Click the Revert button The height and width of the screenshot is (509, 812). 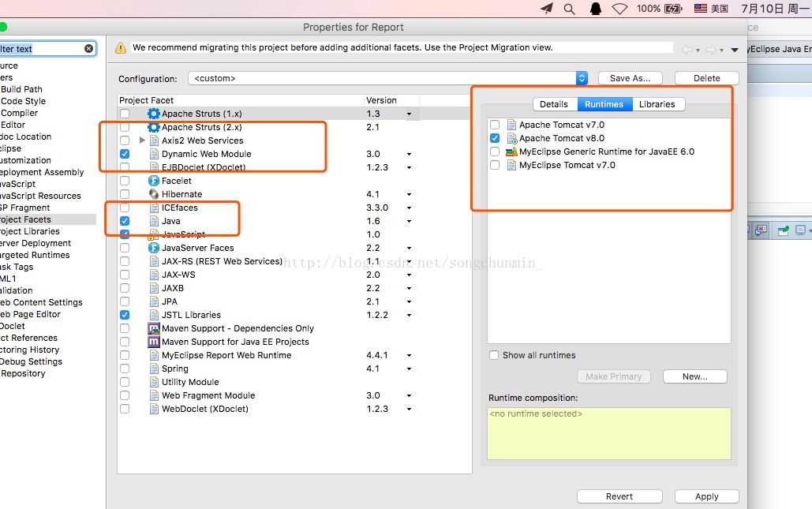pos(619,496)
